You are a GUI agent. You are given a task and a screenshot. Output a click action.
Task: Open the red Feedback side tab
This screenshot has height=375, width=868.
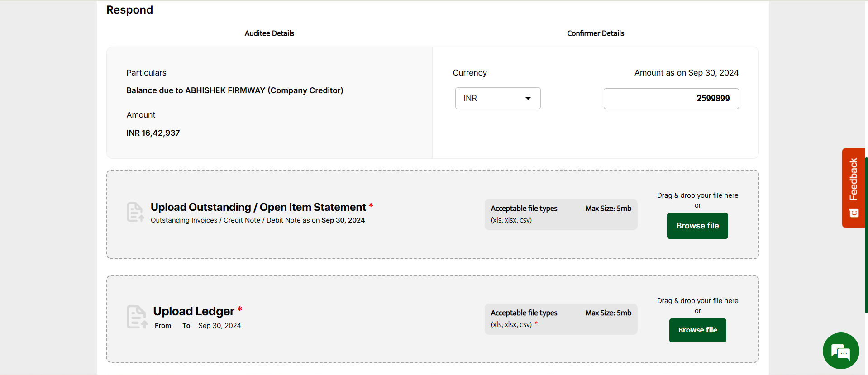(x=853, y=180)
